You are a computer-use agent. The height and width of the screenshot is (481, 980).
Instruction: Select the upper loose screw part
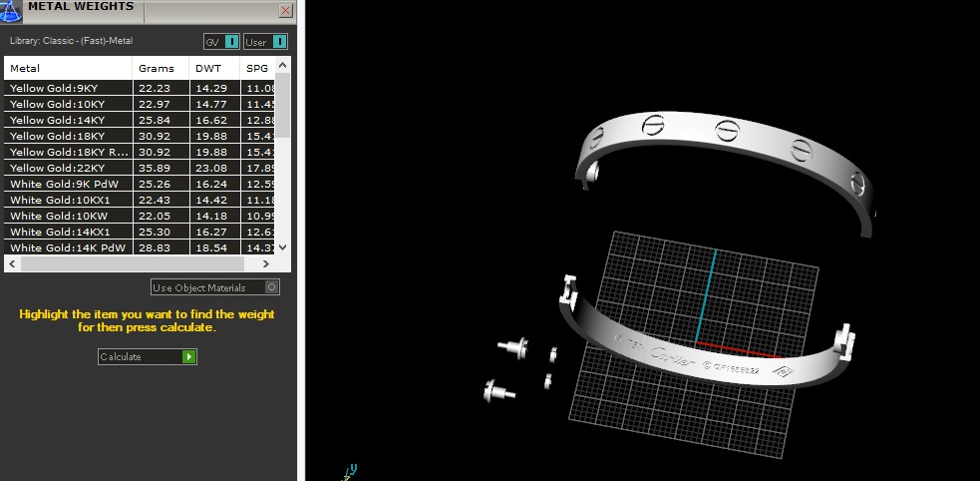[513, 347]
